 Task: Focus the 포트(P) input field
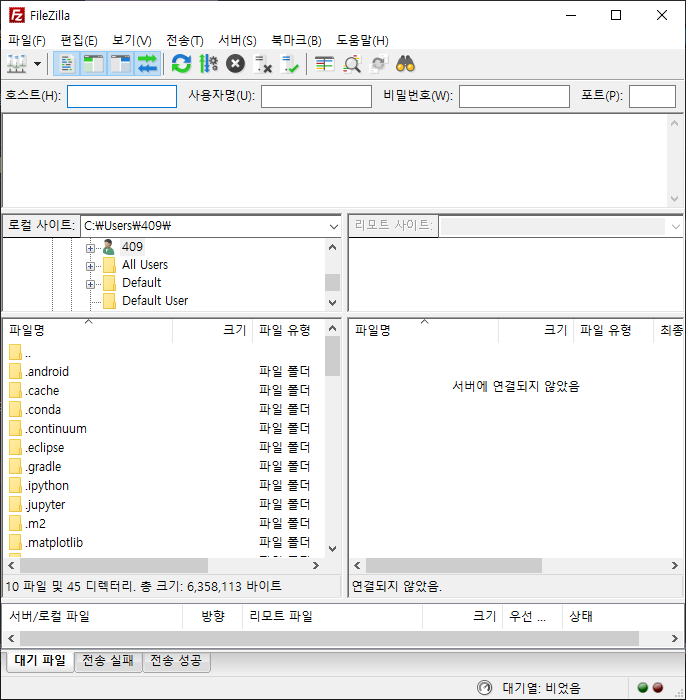click(x=652, y=96)
